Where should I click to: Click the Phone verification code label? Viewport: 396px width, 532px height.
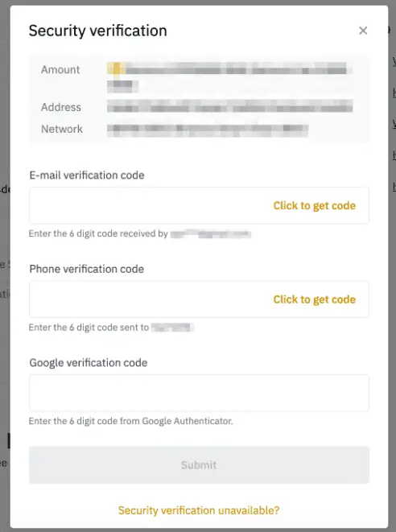pos(87,269)
